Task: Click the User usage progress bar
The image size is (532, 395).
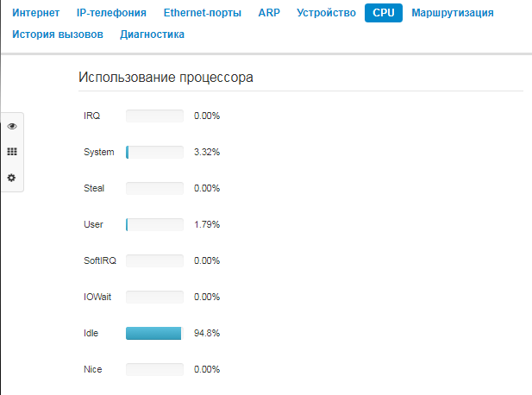Action: pos(155,224)
